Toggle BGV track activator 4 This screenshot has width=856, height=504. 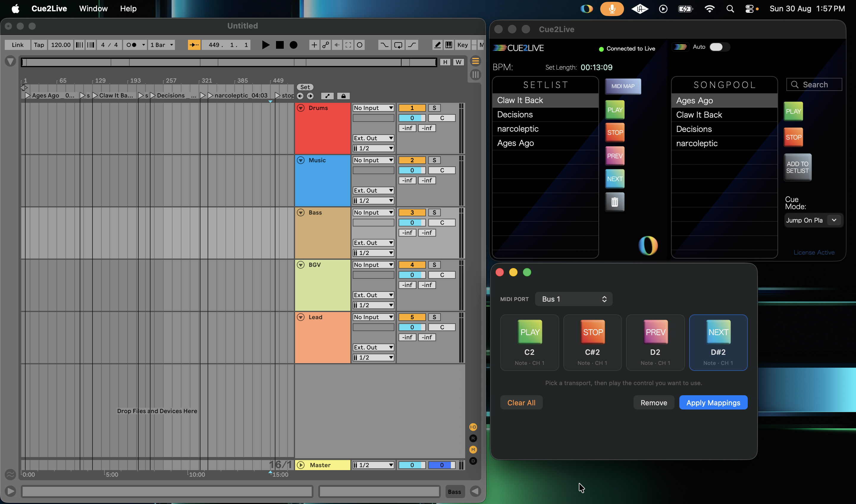pos(412,265)
